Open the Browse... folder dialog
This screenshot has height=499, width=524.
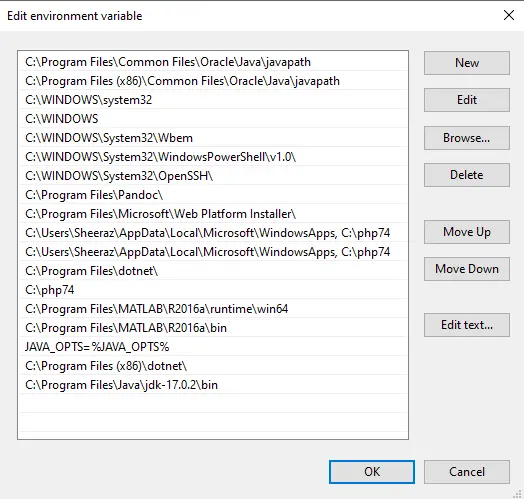click(x=467, y=138)
